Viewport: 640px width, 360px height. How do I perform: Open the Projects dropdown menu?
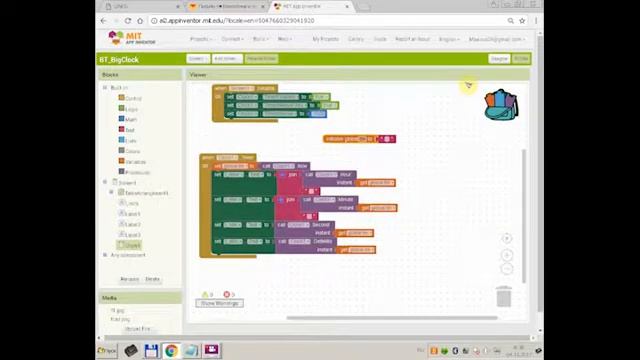201,39
